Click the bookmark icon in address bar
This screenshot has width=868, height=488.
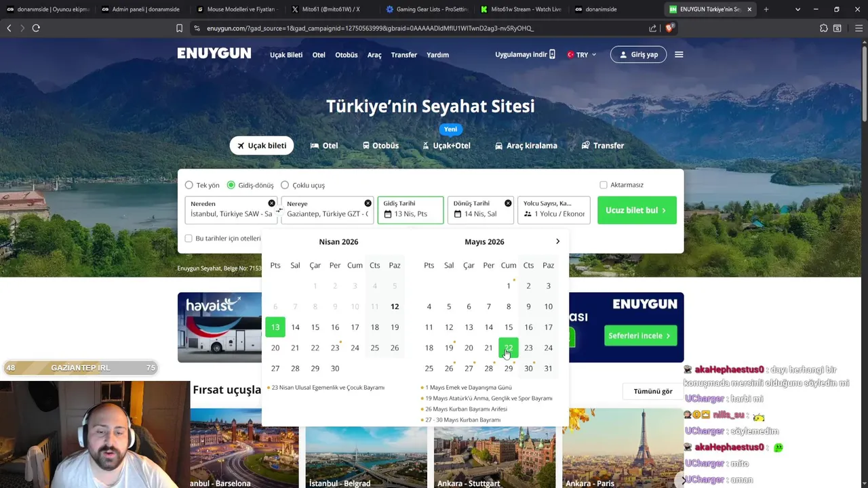click(x=179, y=28)
